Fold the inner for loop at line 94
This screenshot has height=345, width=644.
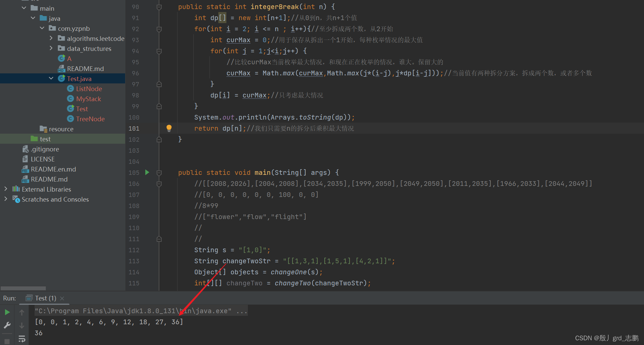[159, 51]
